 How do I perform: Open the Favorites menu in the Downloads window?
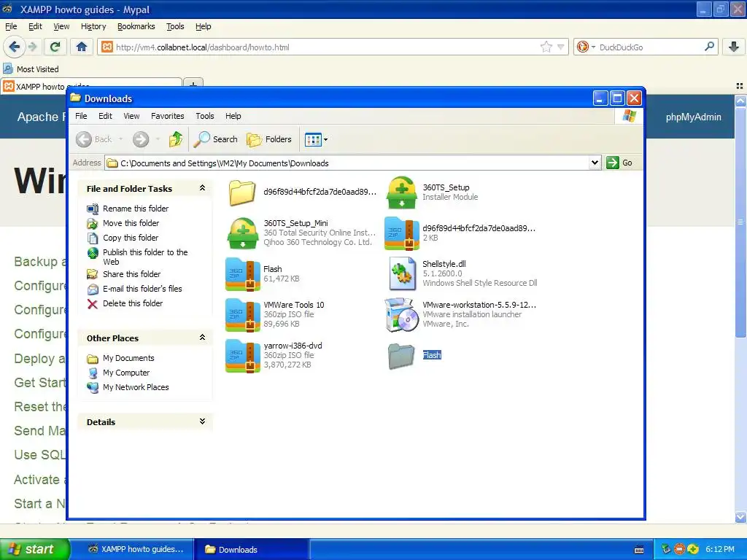(167, 116)
